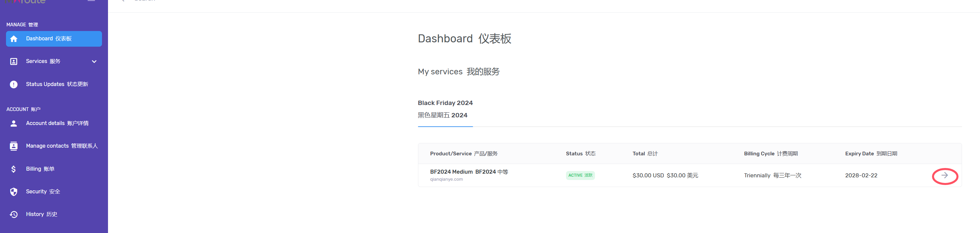This screenshot has width=980, height=233.
Task: Click the Billing dollar icon
Action: tap(14, 169)
